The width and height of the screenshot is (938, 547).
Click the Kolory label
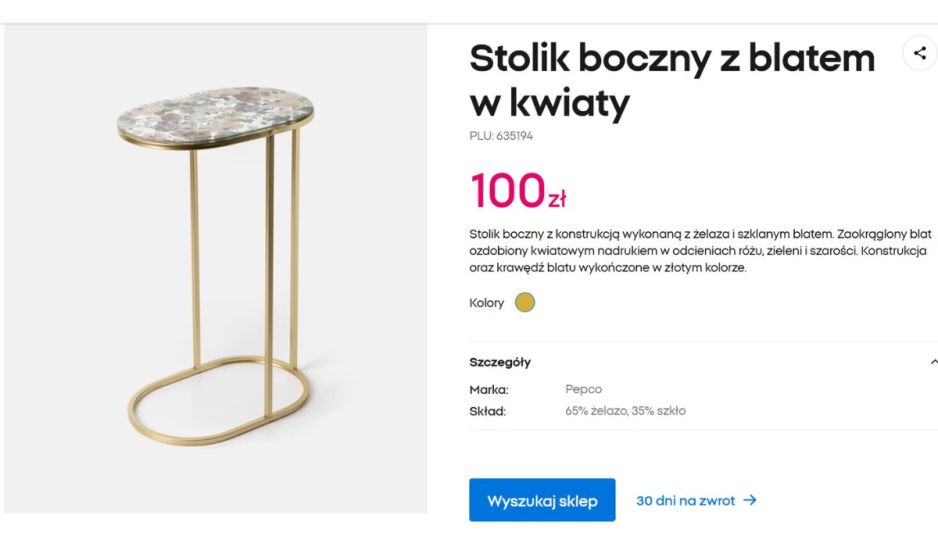tap(486, 303)
